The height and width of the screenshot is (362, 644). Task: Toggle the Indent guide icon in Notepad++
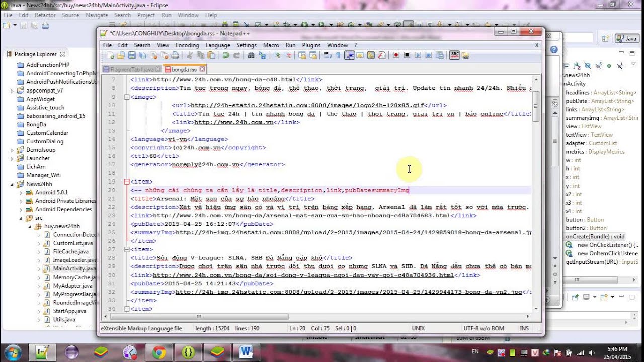349,55
